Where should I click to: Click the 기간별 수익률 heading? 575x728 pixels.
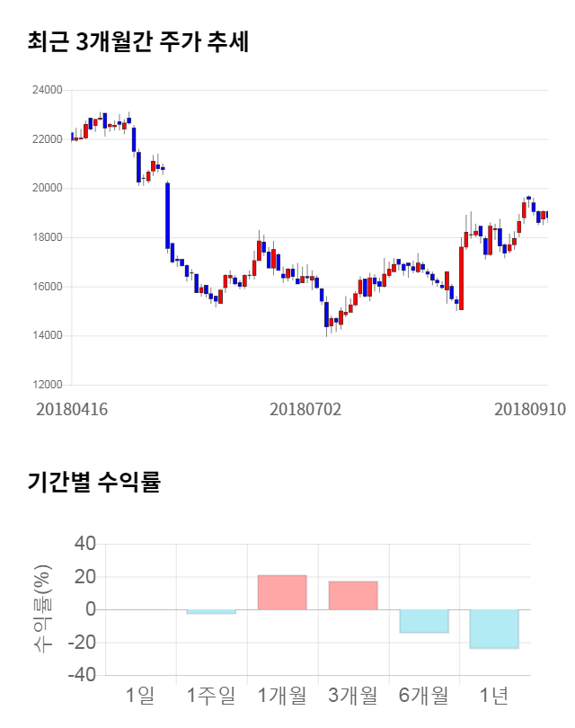point(93,482)
